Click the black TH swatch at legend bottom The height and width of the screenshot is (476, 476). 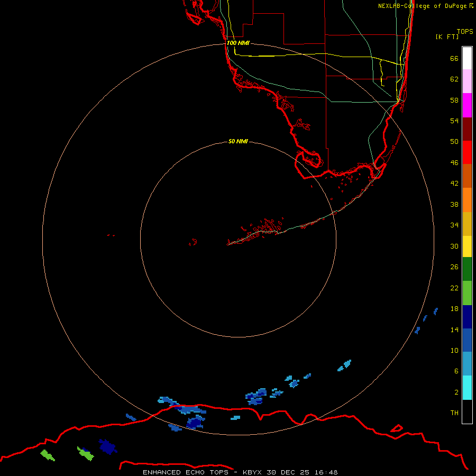click(x=467, y=411)
